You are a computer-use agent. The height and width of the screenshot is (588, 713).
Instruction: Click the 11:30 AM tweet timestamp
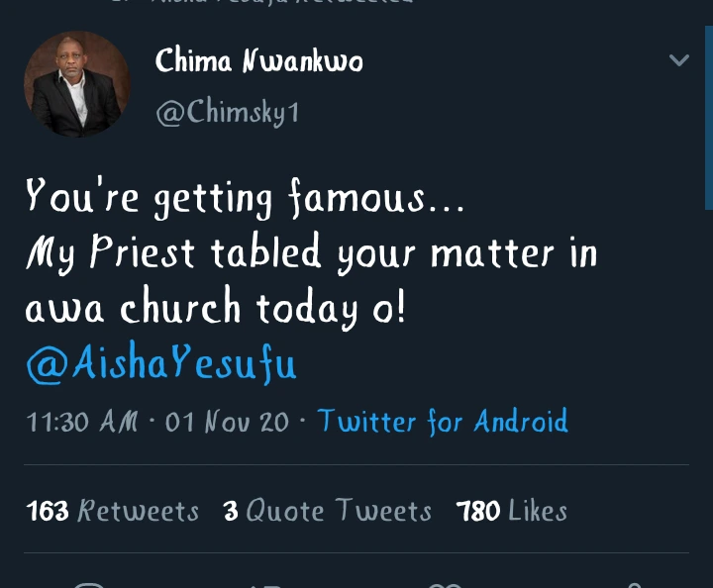82,423
